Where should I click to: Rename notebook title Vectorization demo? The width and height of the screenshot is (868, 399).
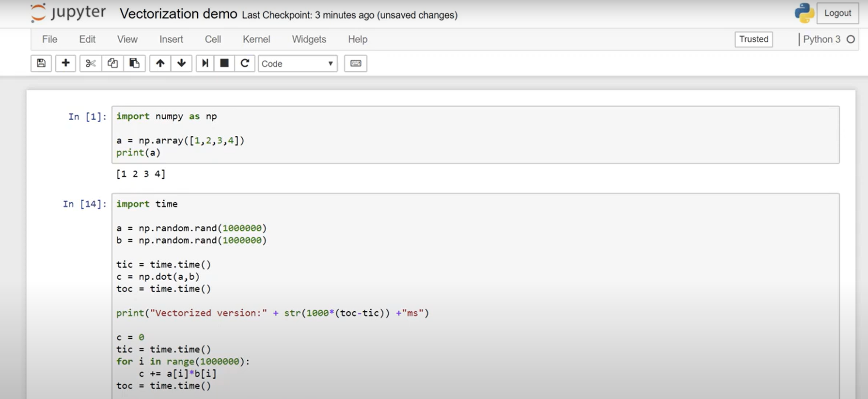(178, 14)
